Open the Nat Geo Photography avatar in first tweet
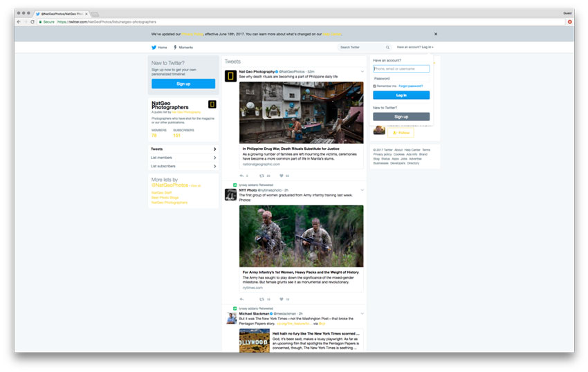 (230, 76)
